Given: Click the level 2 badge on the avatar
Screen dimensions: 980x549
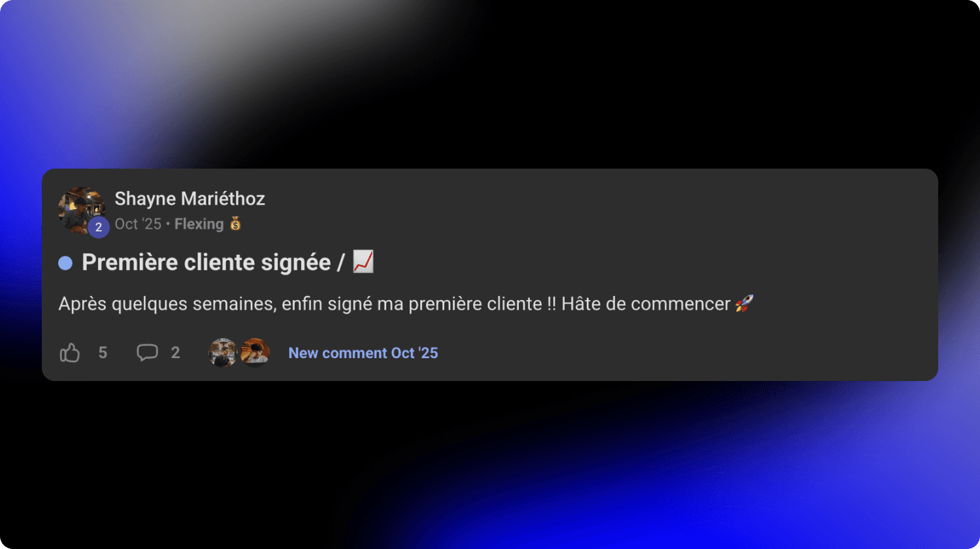Looking at the screenshot, I should [x=99, y=227].
